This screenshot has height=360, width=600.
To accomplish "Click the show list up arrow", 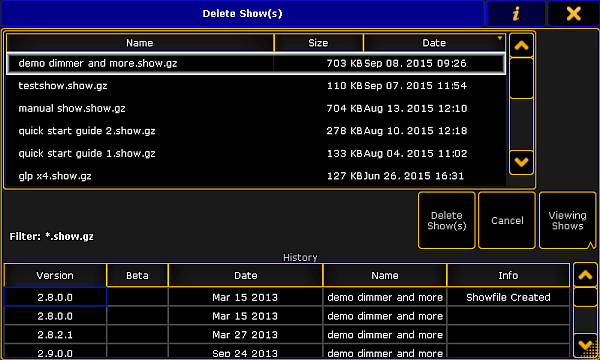I will (521, 46).
